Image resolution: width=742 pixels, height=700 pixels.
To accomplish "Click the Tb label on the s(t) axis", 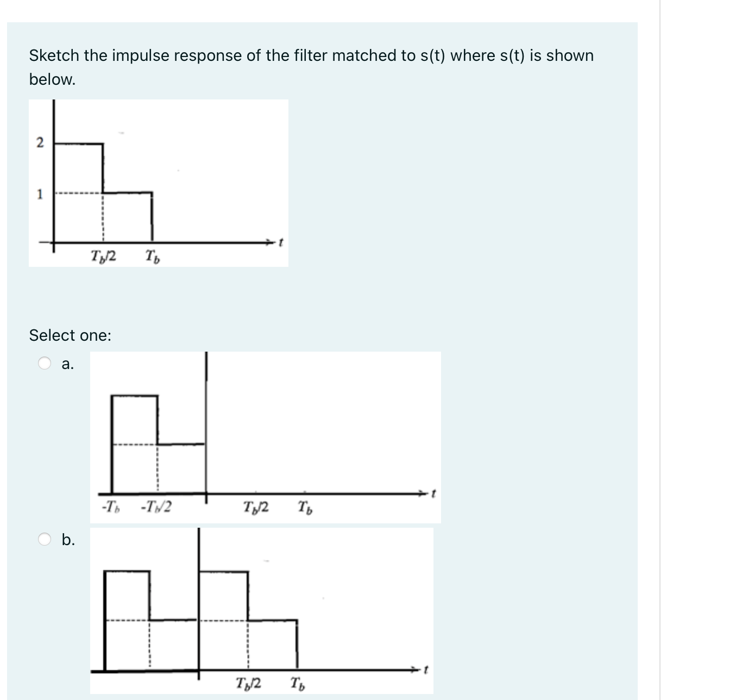I will point(152,257).
